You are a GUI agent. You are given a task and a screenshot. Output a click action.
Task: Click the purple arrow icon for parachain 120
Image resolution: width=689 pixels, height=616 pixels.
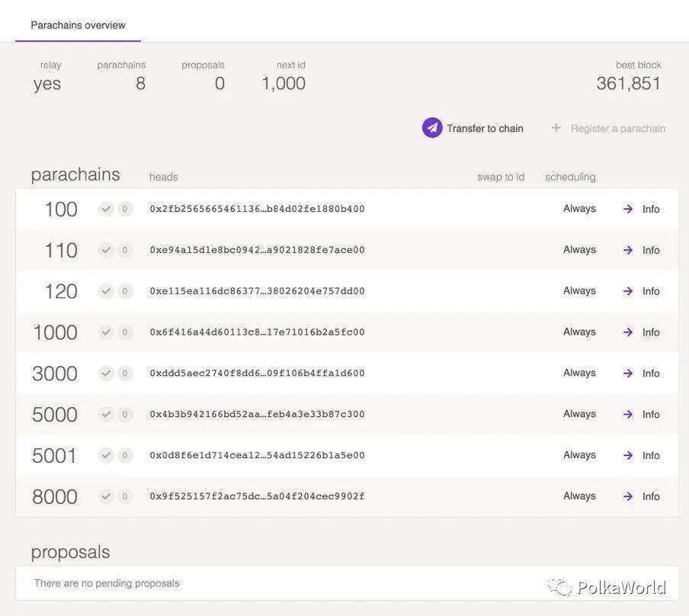(x=628, y=291)
